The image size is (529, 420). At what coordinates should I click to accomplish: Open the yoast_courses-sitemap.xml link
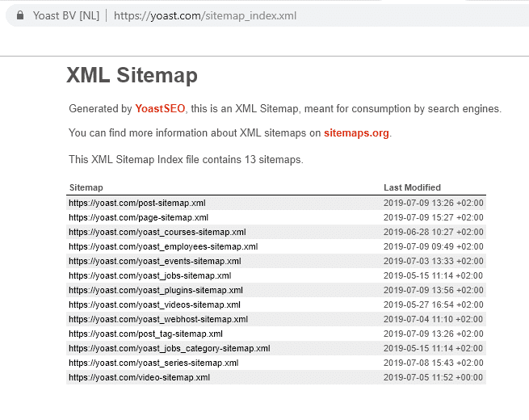(157, 232)
